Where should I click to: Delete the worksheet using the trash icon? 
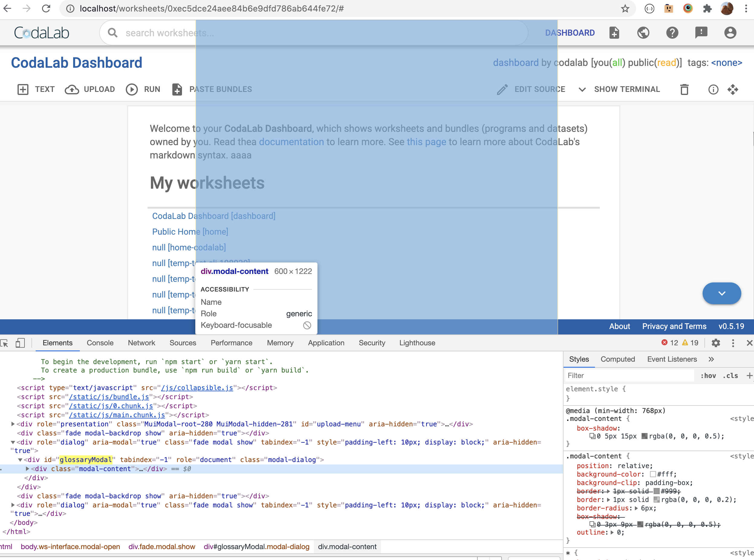(684, 89)
